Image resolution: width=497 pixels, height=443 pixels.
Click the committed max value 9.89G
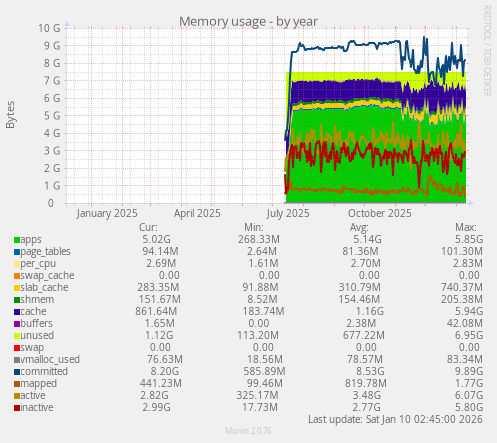469,371
